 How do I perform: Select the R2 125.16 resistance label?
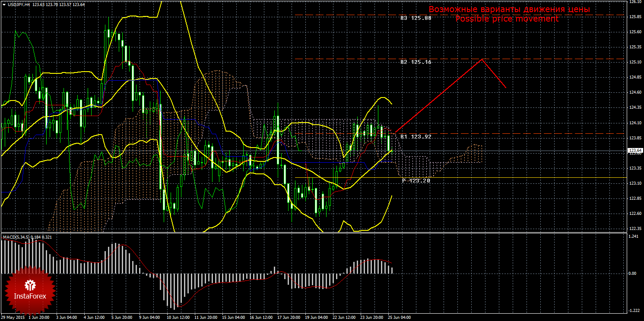[x=416, y=62]
